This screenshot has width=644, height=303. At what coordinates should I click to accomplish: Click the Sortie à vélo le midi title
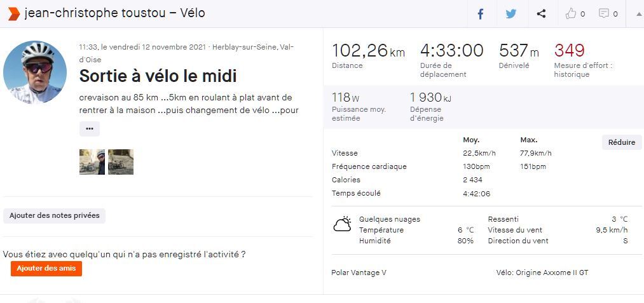[158, 76]
